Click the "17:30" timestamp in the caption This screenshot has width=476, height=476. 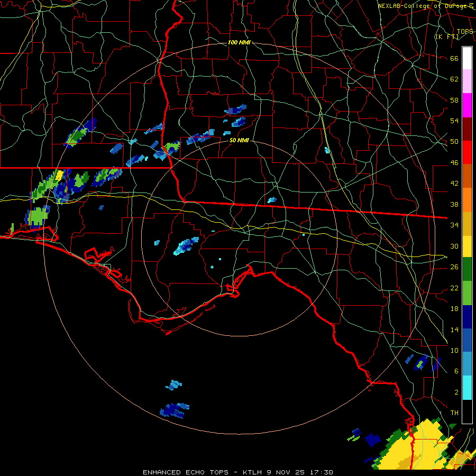pyautogui.click(x=322, y=472)
